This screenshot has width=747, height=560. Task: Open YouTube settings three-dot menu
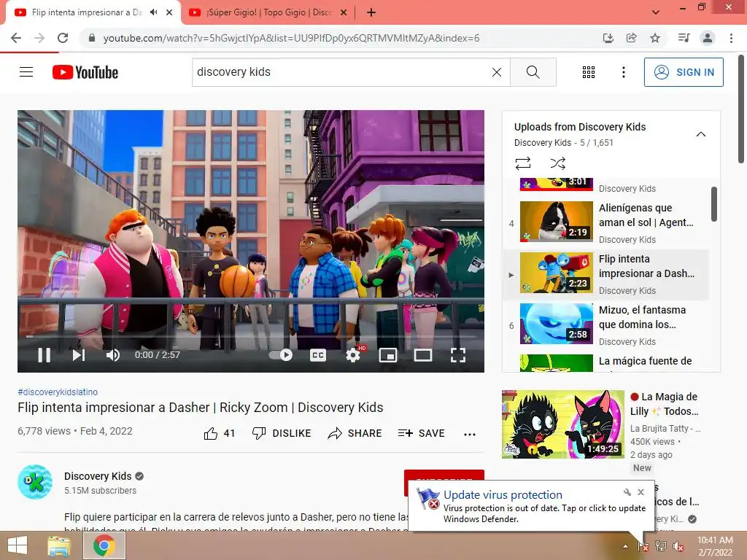pos(623,72)
